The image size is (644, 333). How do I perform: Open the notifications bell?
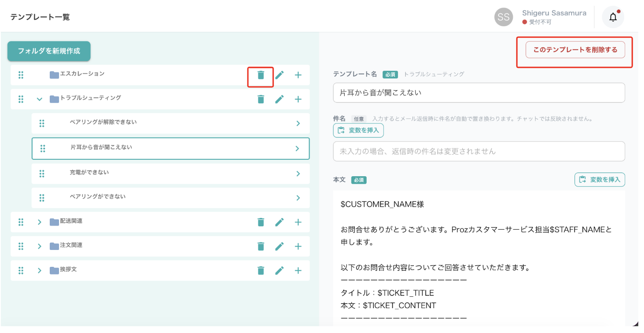tap(613, 17)
